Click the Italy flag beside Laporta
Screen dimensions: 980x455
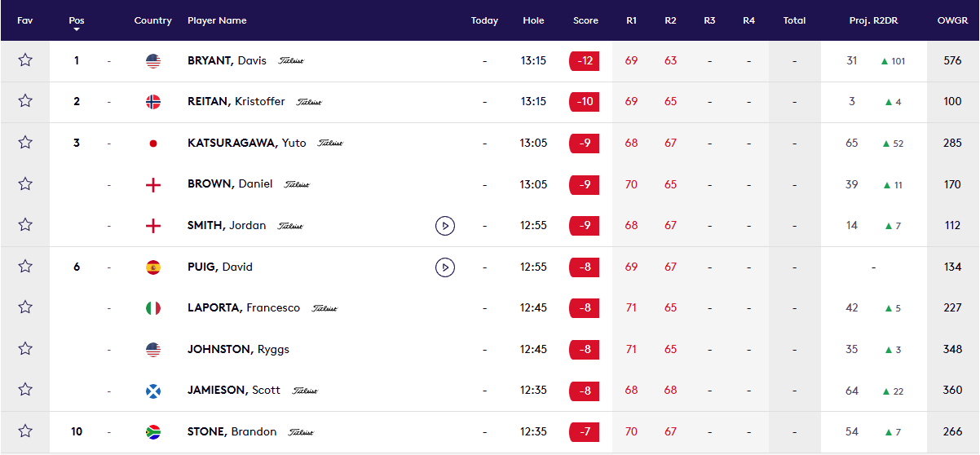(153, 308)
